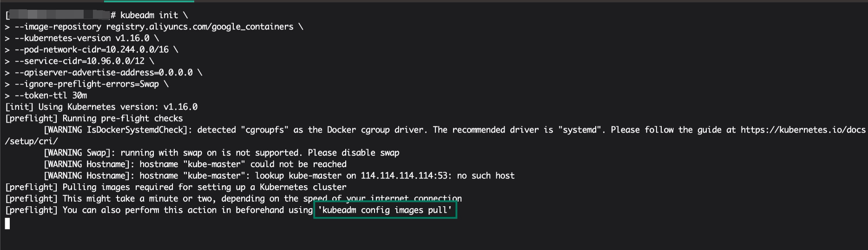Click the --ignore-preflight-errors=Swap option
Viewport: 868px width, 250px height.
tap(86, 84)
